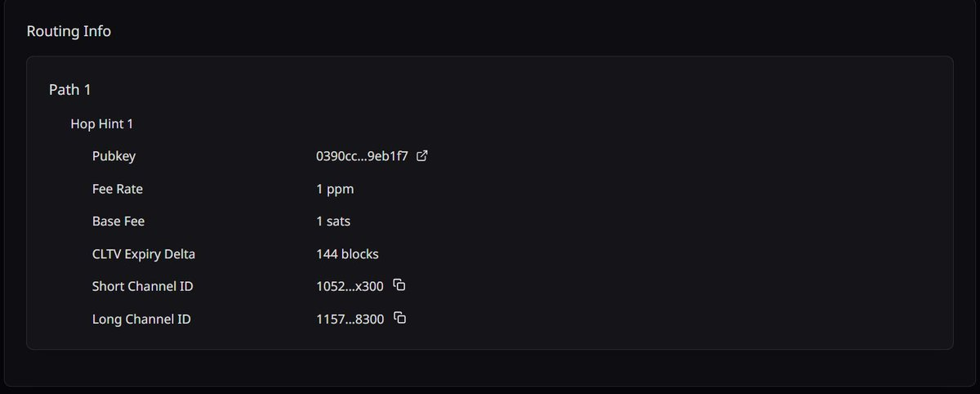Click the Base Fee label
This screenshot has width=980, height=394.
pos(118,221)
